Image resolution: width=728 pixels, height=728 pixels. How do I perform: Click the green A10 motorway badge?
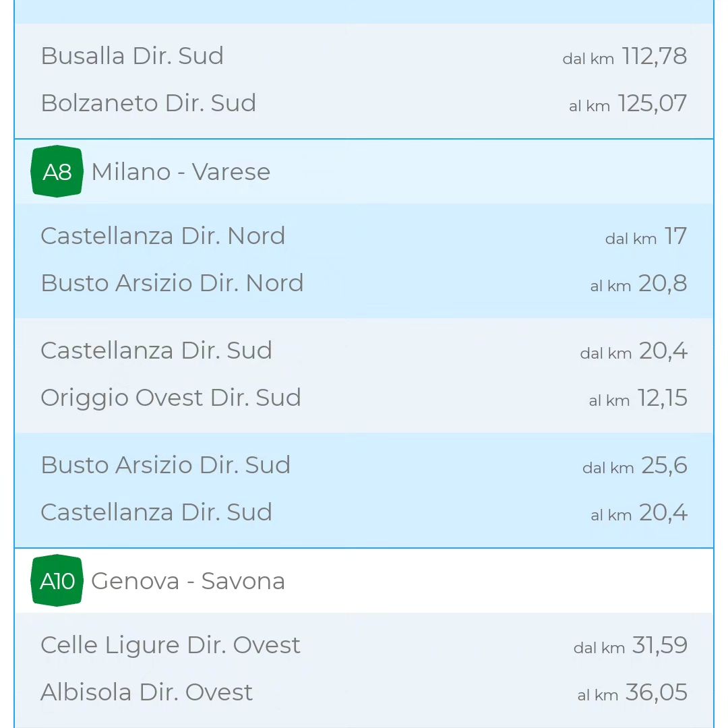click(x=57, y=580)
